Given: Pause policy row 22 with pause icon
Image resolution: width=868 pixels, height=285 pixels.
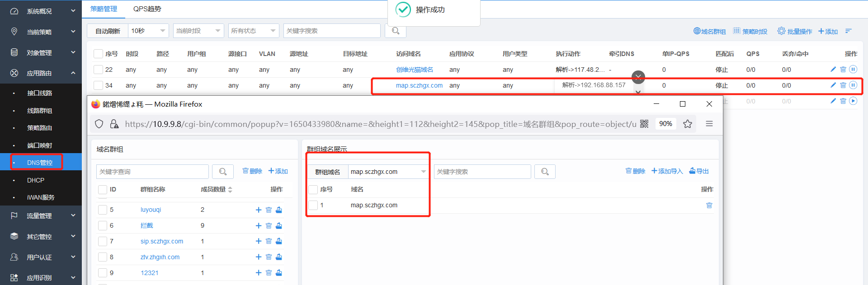Looking at the screenshot, I should click(853, 70).
